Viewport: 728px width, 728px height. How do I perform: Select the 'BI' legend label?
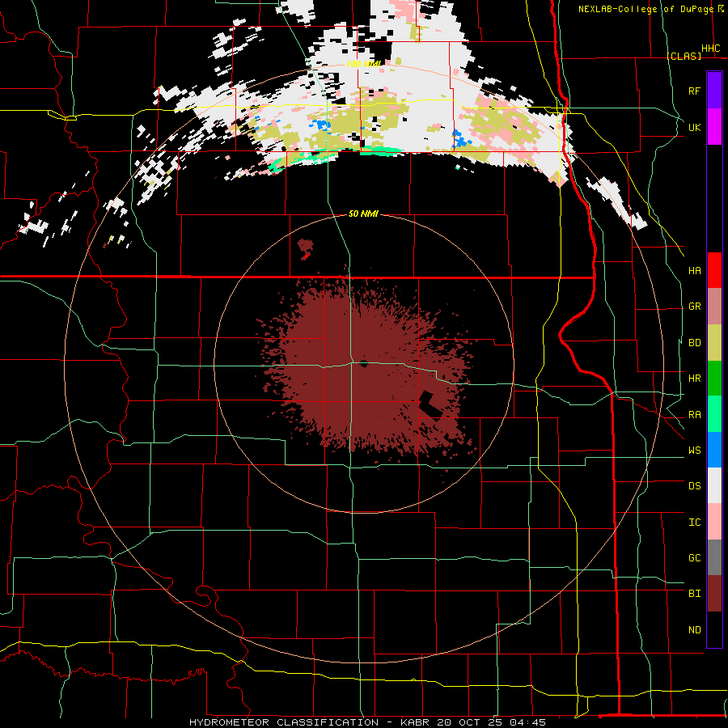[x=694, y=594]
